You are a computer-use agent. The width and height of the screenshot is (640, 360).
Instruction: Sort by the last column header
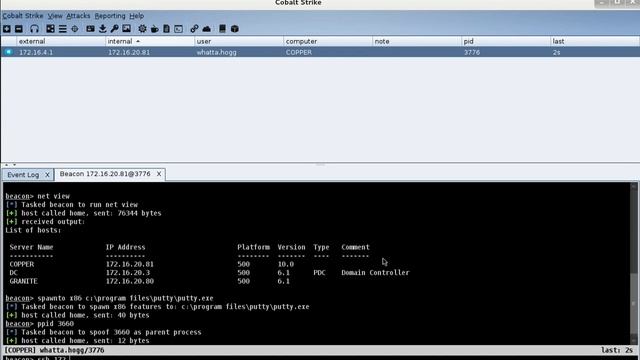[x=594, y=41]
